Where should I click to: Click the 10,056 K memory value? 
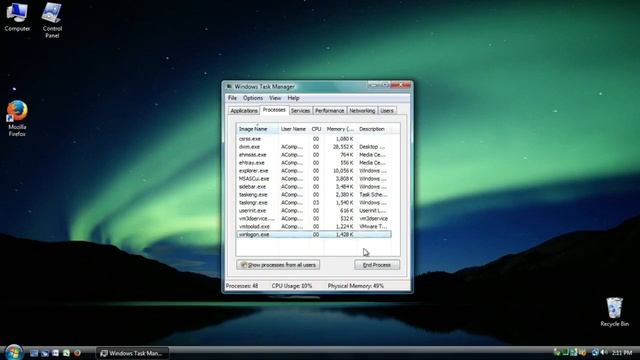(x=343, y=171)
